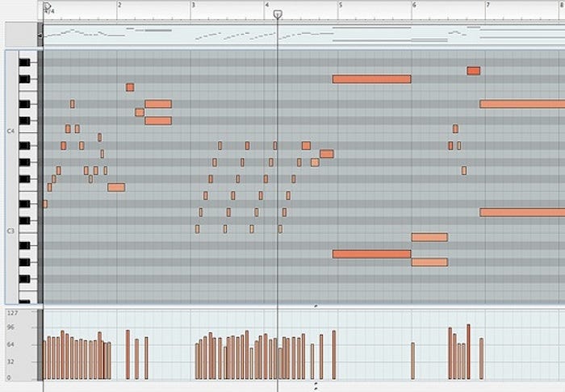Click the lone velocity bar at bar 6
565x392 pixels.
coord(413,361)
